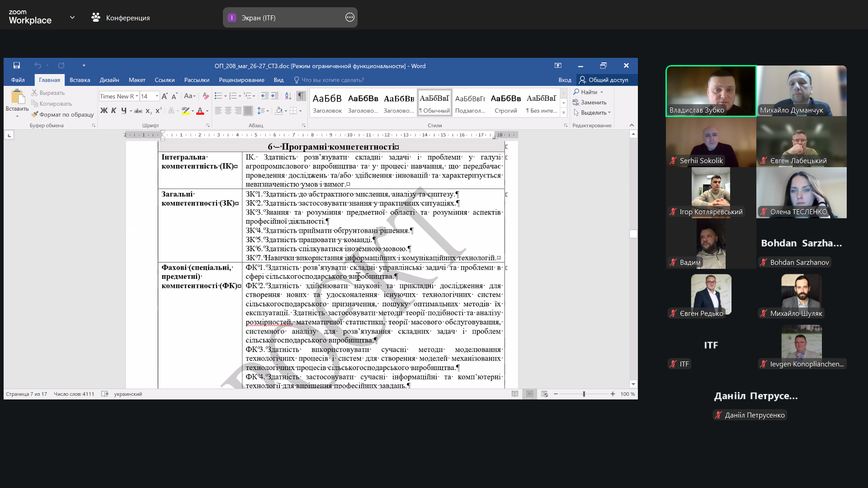Click the increase indent icon

[x=274, y=96]
